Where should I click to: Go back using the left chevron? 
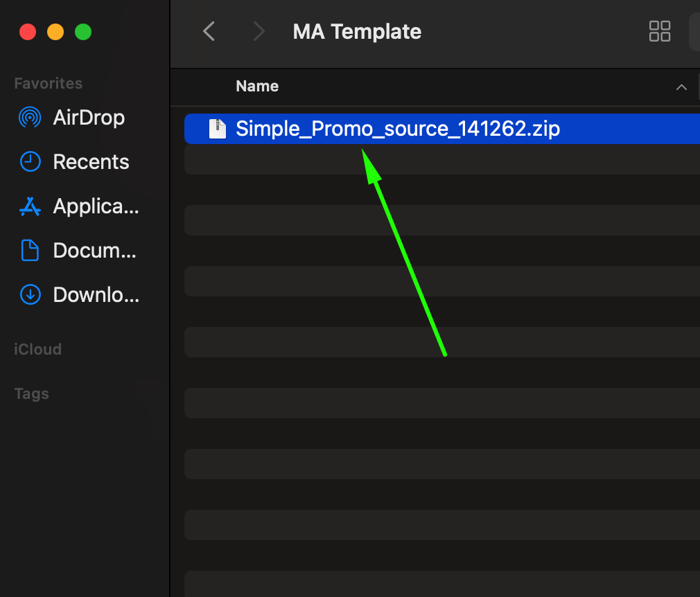pyautogui.click(x=209, y=31)
